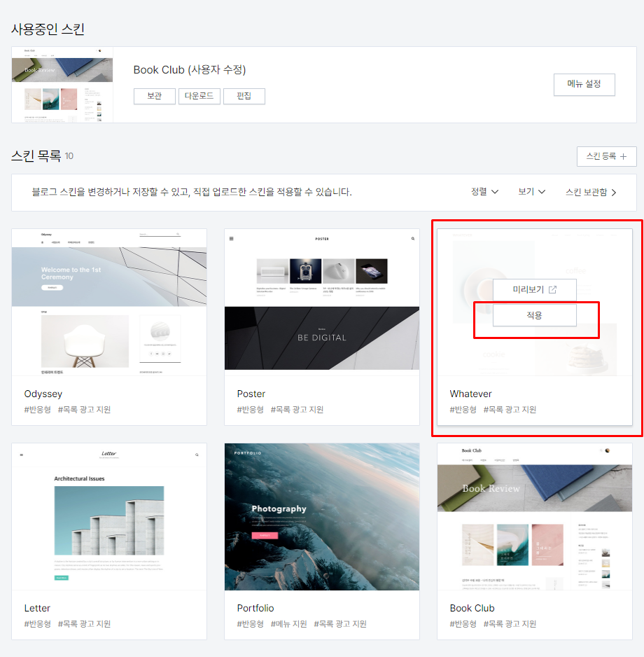Click the 보관 button for Book Club skin
Screen dimensions: 644x657
coord(154,96)
